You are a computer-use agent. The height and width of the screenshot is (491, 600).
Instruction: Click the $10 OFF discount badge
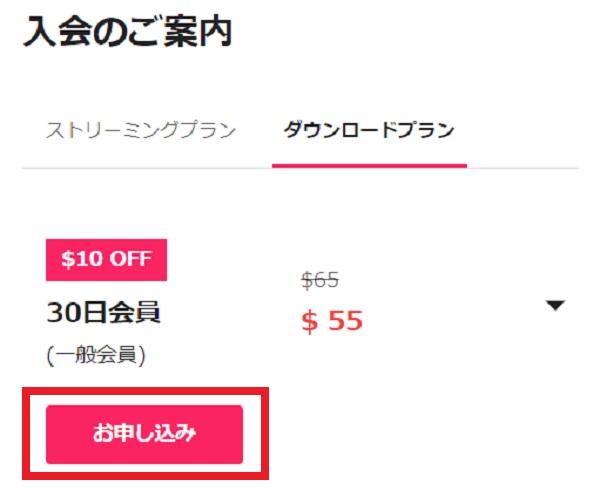[x=106, y=260]
